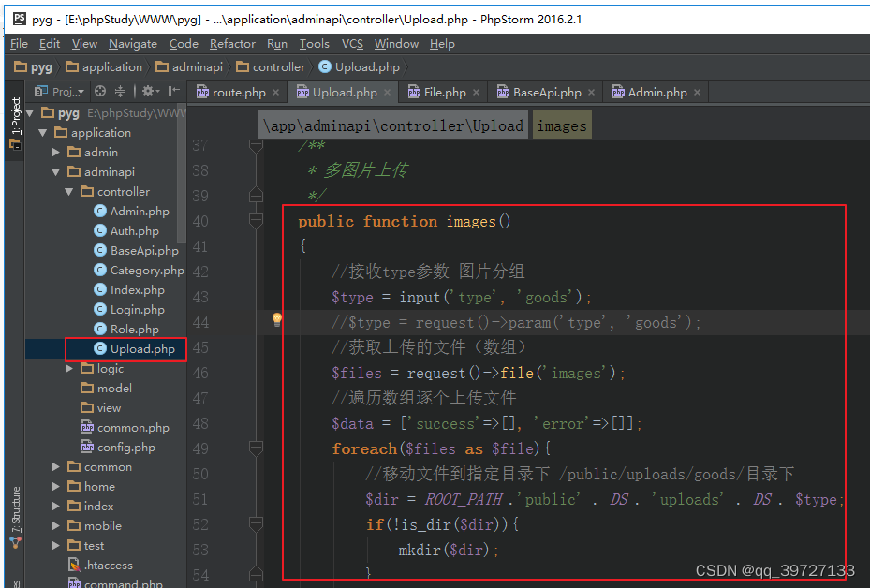Collapse the pyg project root
This screenshot has height=588, width=870.
30,113
